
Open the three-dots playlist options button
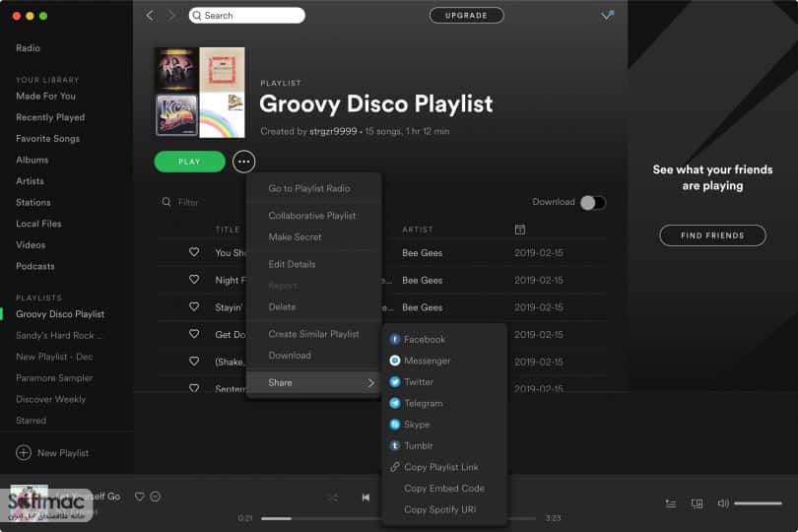243,162
